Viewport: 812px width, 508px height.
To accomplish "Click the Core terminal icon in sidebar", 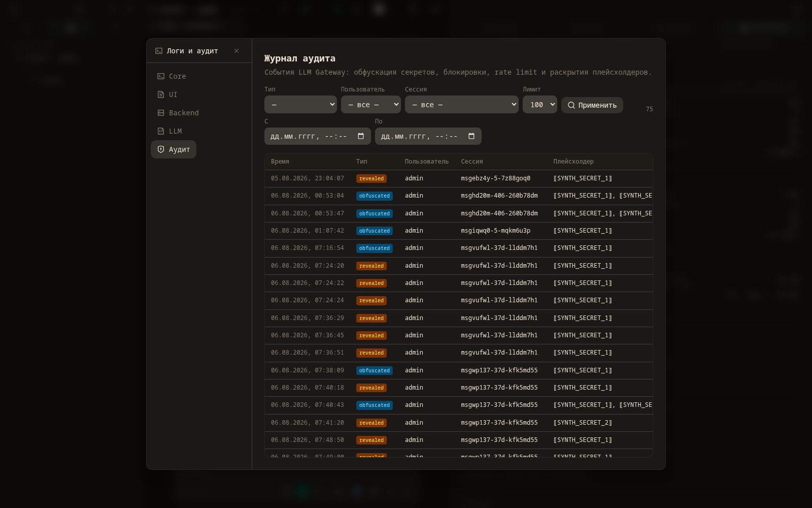I will pyautogui.click(x=161, y=76).
